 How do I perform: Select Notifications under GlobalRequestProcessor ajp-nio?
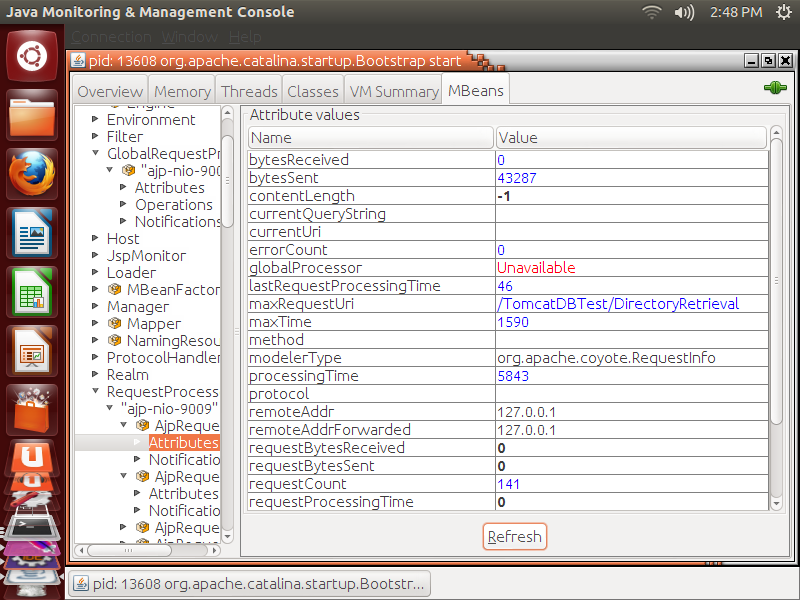(x=177, y=221)
